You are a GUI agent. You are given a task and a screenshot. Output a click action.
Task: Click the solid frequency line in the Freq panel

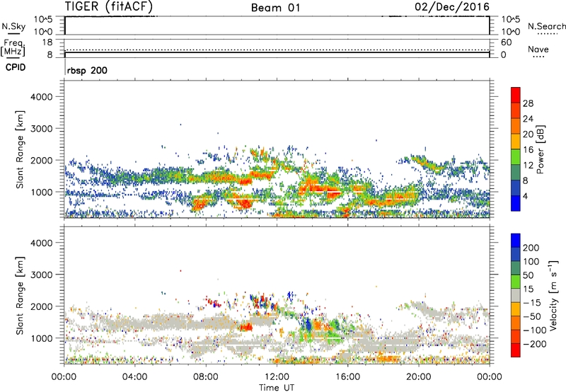tap(277, 52)
